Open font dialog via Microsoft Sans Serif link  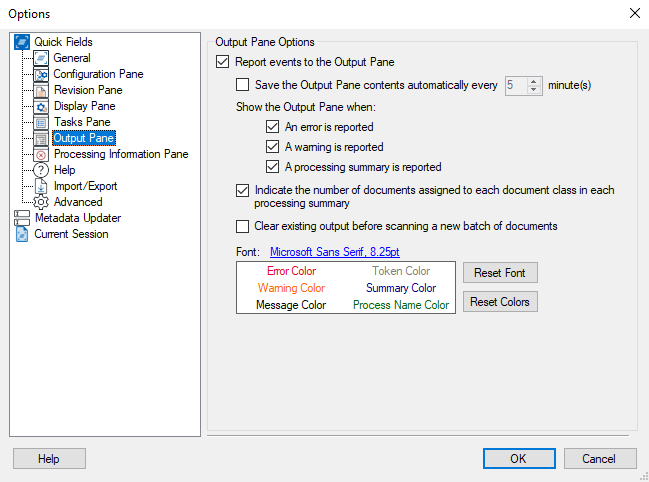tap(334, 252)
